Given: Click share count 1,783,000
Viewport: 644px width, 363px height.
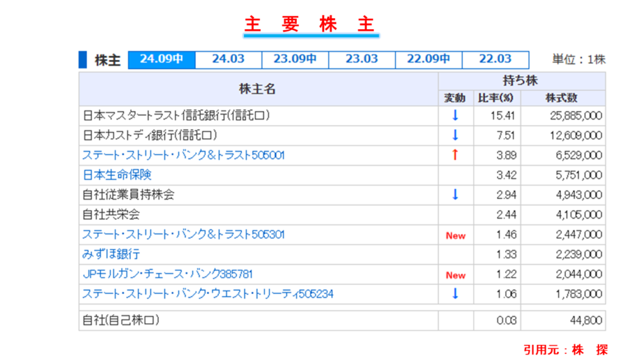Looking at the screenshot, I should coord(579,294).
